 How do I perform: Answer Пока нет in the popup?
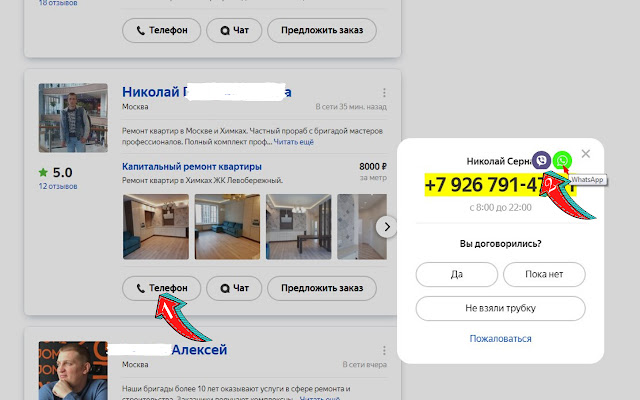click(544, 275)
